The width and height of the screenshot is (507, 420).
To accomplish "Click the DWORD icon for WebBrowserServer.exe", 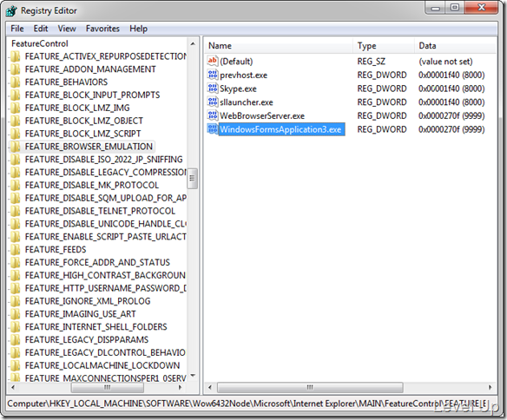I will point(213,115).
